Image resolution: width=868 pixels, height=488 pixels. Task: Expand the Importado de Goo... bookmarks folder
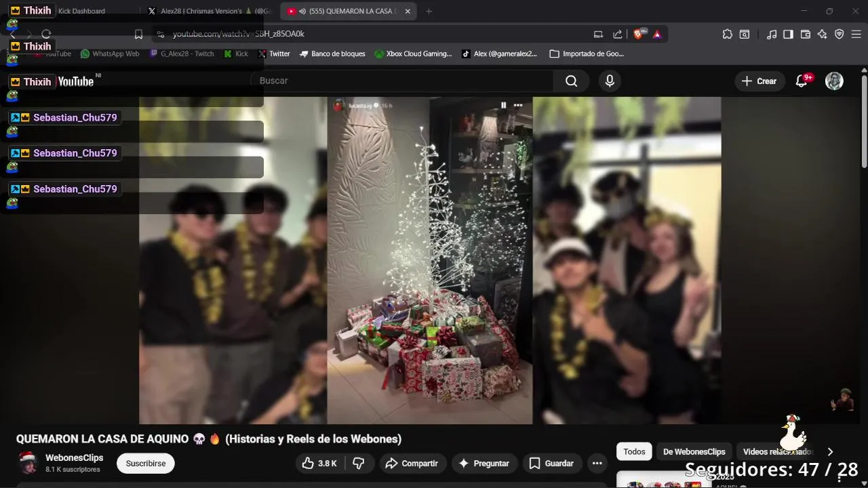coord(587,54)
